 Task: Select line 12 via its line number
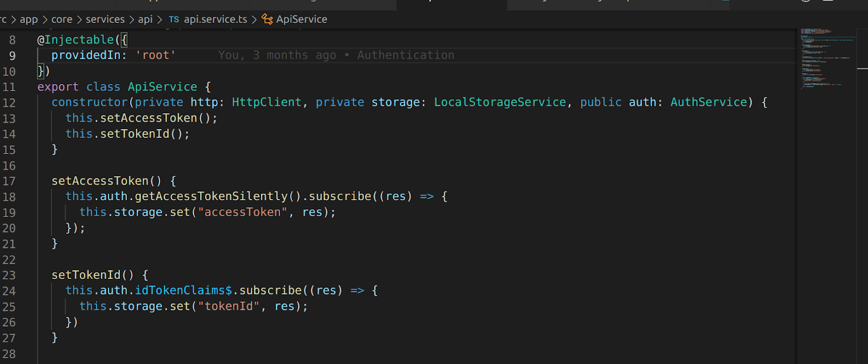pos(9,103)
